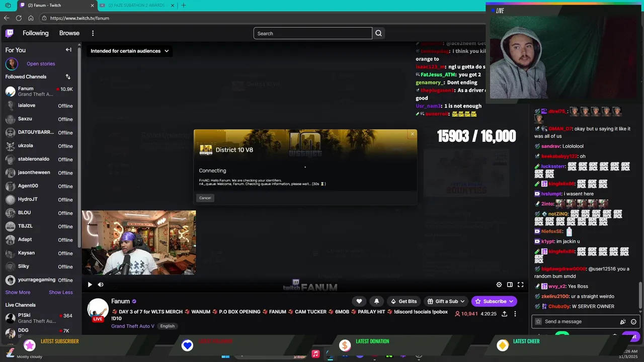Click Show More under followed channels
The image size is (644, 362).
pos(18,292)
